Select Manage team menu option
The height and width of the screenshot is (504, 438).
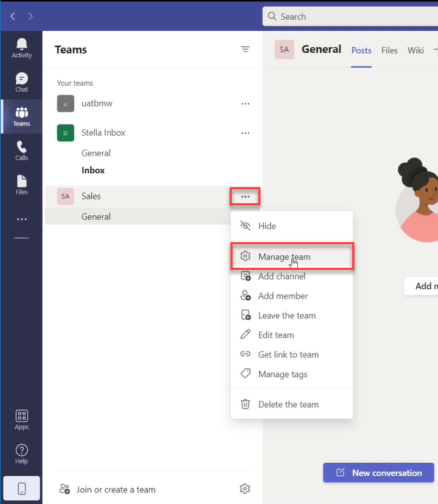tap(292, 257)
